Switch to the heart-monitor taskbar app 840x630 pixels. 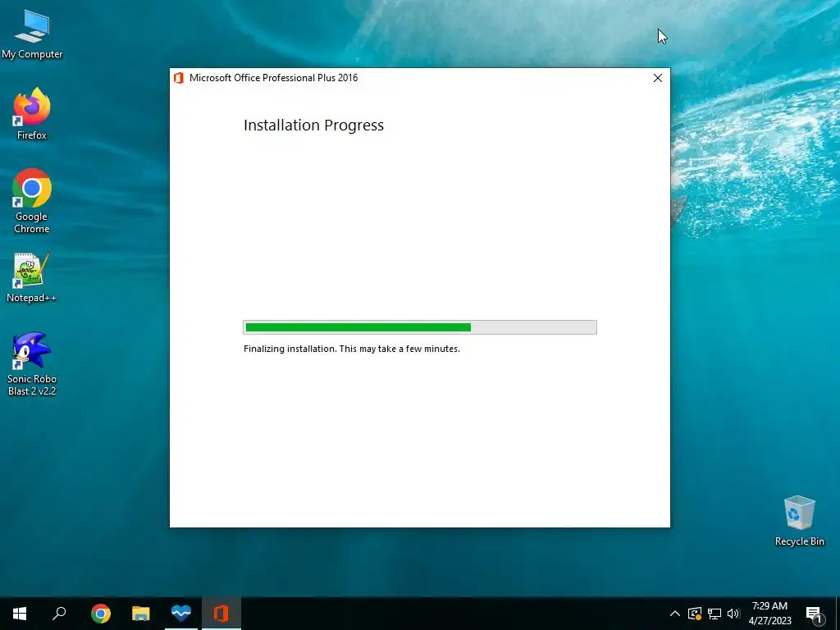click(181, 614)
